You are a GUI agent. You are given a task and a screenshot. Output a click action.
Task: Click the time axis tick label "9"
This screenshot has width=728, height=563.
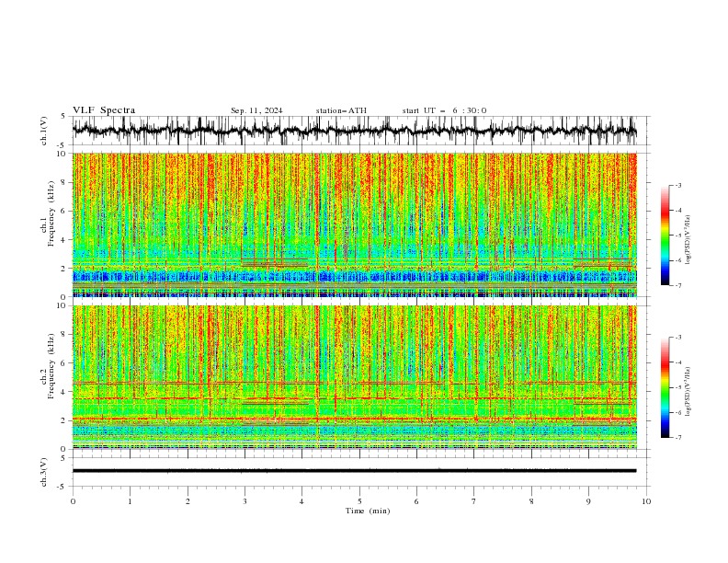pyautogui.click(x=588, y=501)
